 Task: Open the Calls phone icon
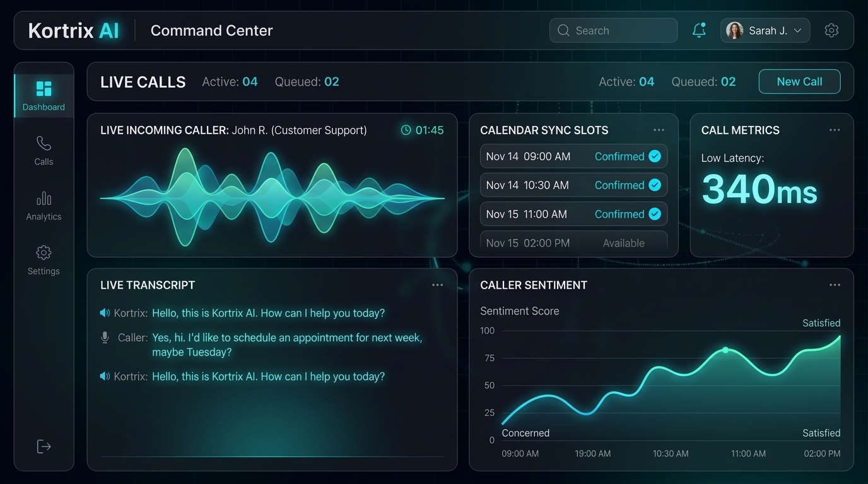pos(44,143)
